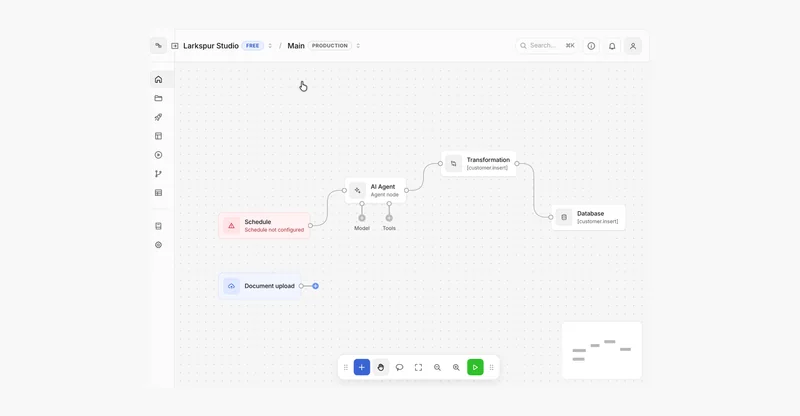Click the Tools connector under AI Agent
The image size is (800, 416).
tap(389, 218)
